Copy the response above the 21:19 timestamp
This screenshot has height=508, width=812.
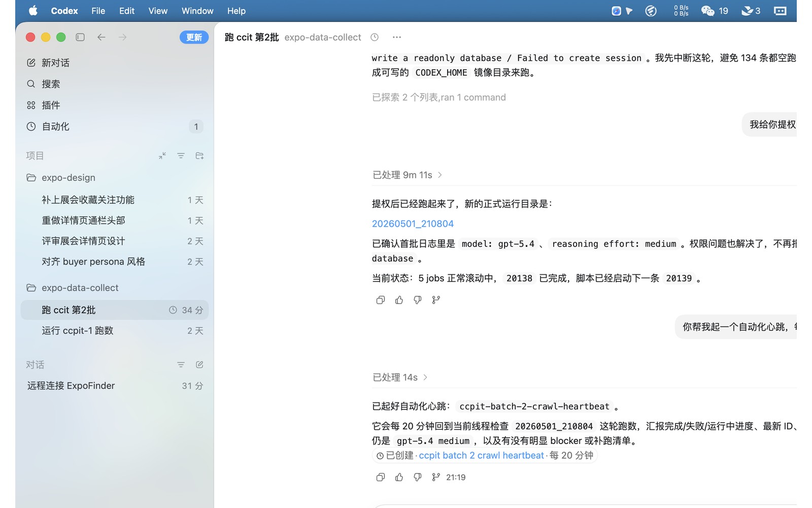click(x=381, y=477)
